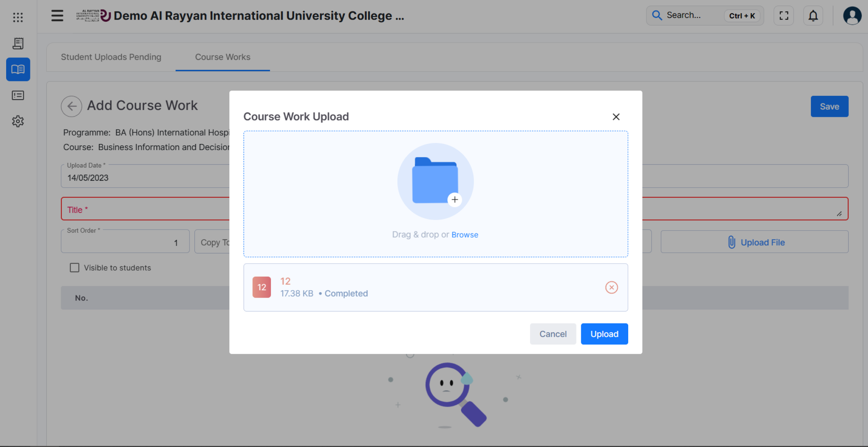
Task: Click the folder plus upload icon
Action: pyautogui.click(x=435, y=181)
